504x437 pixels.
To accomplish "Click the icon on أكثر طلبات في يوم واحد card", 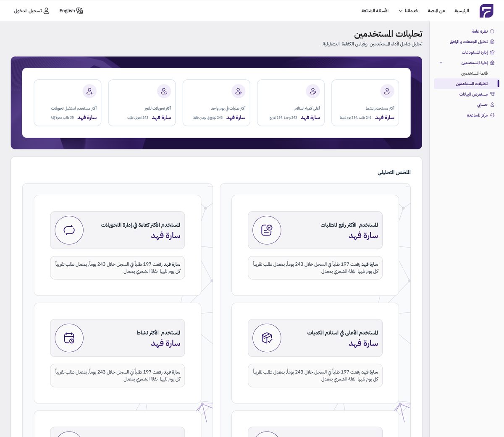I will [239, 91].
